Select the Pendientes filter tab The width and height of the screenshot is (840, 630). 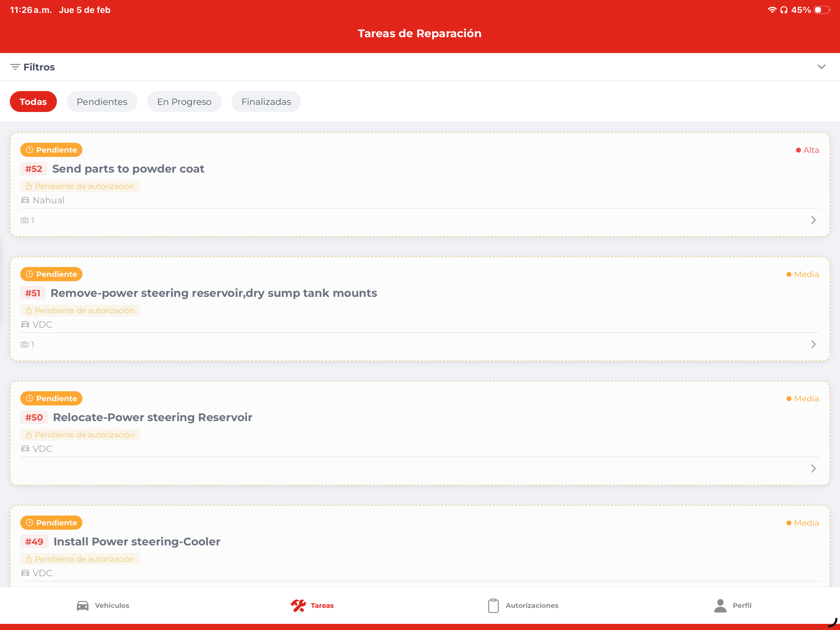[x=102, y=102]
